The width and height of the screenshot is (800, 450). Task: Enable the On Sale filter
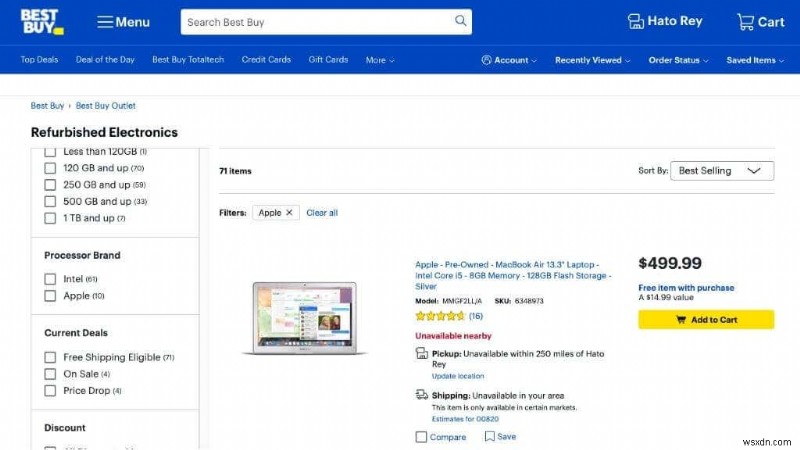[50, 374]
